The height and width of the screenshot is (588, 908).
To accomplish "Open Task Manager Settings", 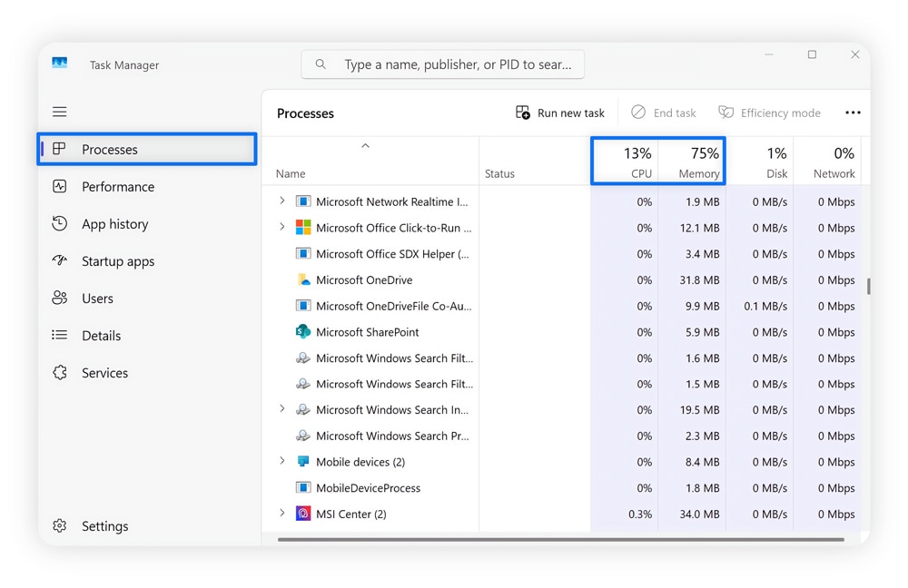I will coord(104,525).
